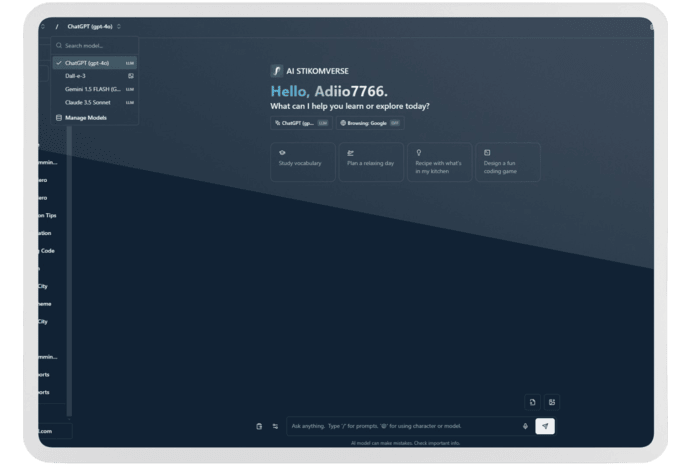691x470 pixels.
Task: Switch to the Claude 3.5 Sonnet model
Action: tap(95, 102)
